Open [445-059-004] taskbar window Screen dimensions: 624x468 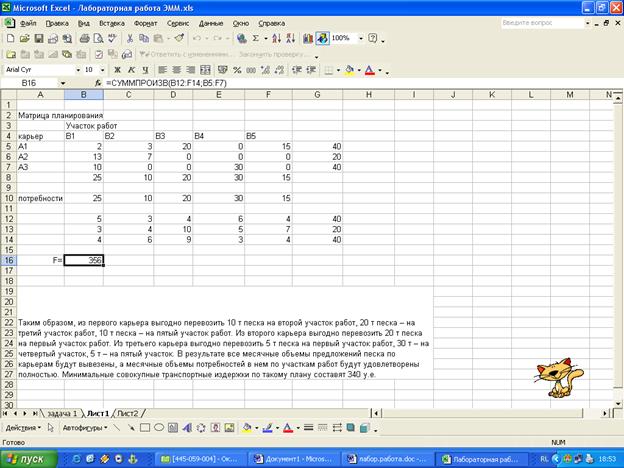[x=200, y=459]
